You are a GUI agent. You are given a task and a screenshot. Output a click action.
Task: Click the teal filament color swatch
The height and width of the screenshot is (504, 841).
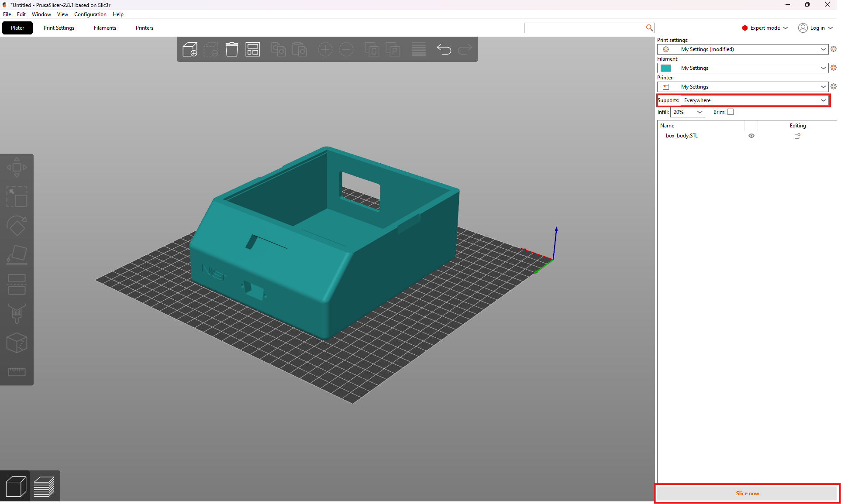pos(666,68)
